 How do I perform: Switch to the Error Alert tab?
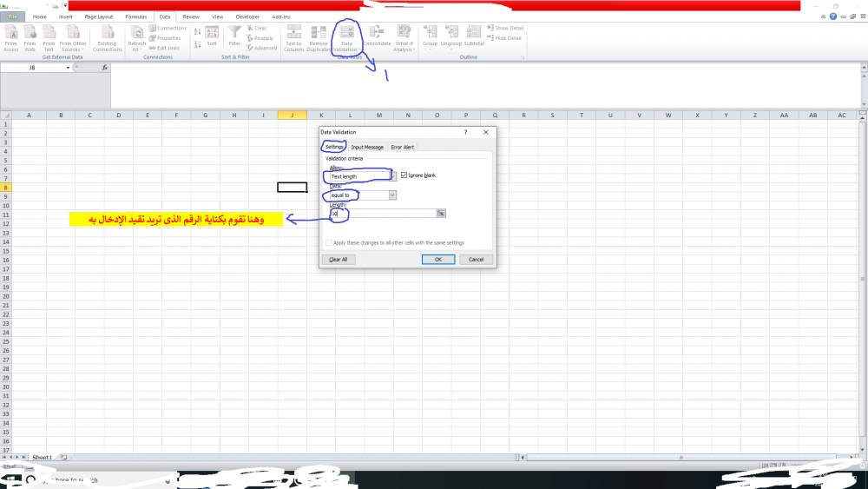click(403, 148)
